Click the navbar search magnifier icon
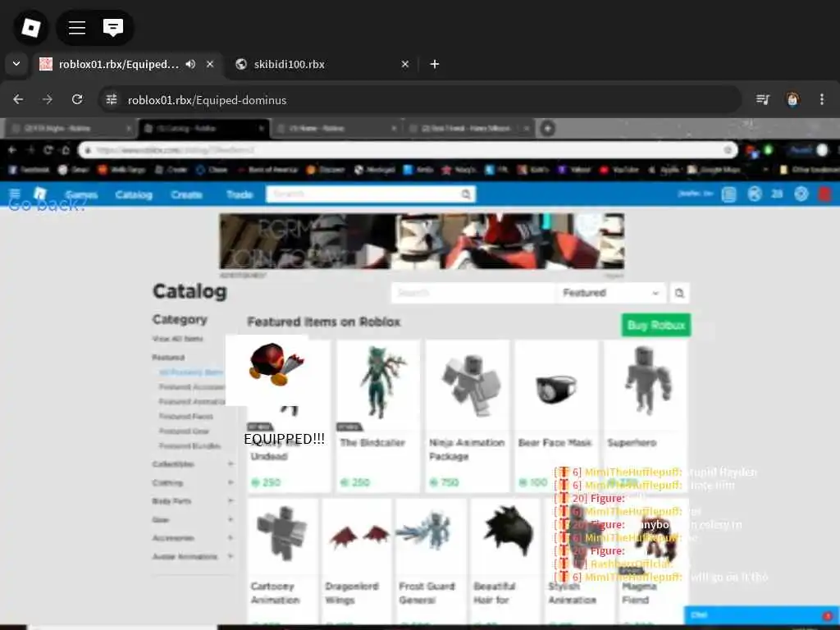 tap(467, 194)
